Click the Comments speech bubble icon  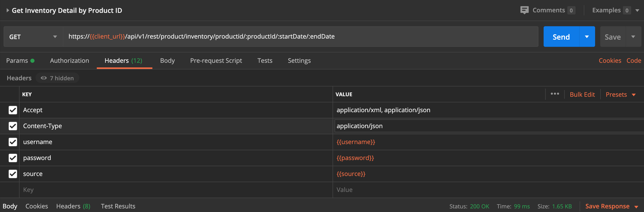[524, 10]
